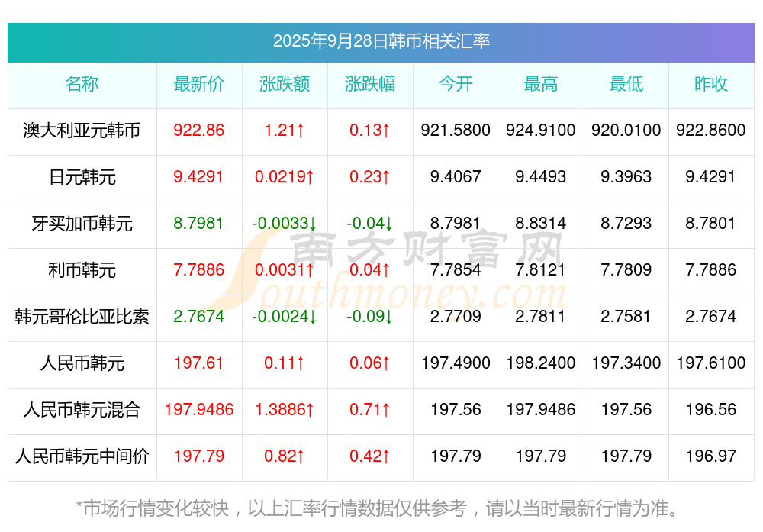763x532 pixels.
Task: Click latest price 8.7981 in green
Action: pos(198,224)
